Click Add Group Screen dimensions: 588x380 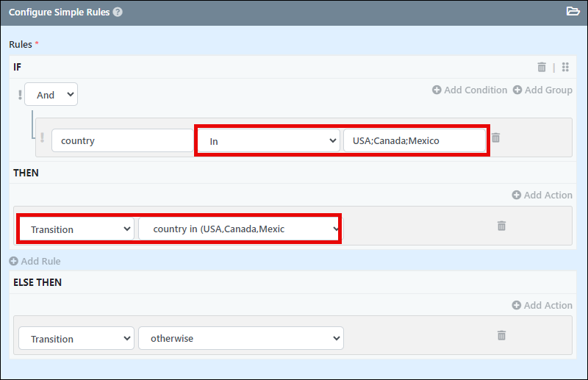coord(542,90)
